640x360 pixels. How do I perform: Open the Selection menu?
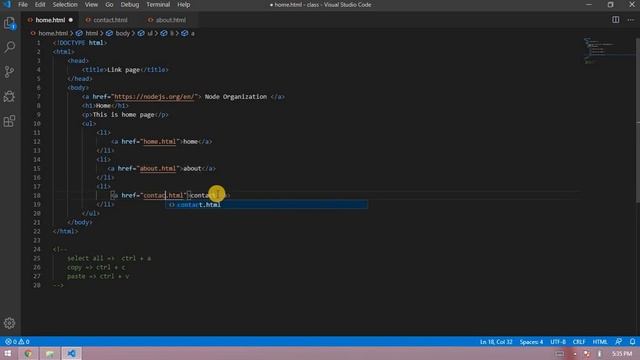pyautogui.click(x=65, y=4)
